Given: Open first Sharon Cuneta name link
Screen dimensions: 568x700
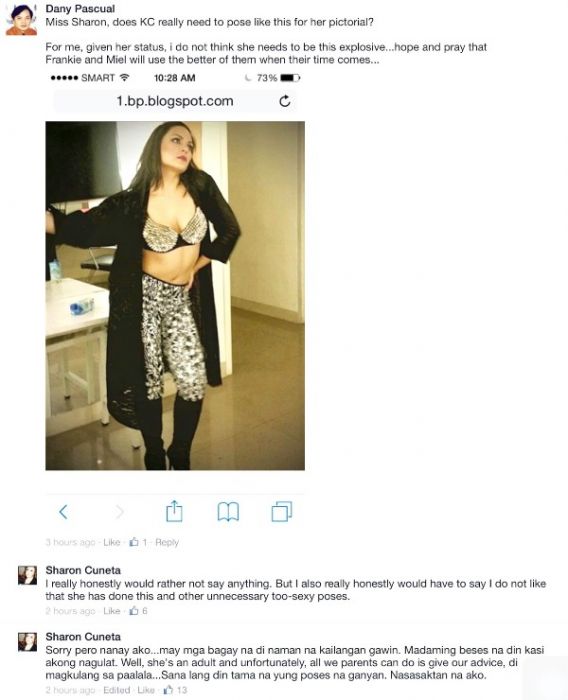Looking at the screenshot, I should coord(83,570).
